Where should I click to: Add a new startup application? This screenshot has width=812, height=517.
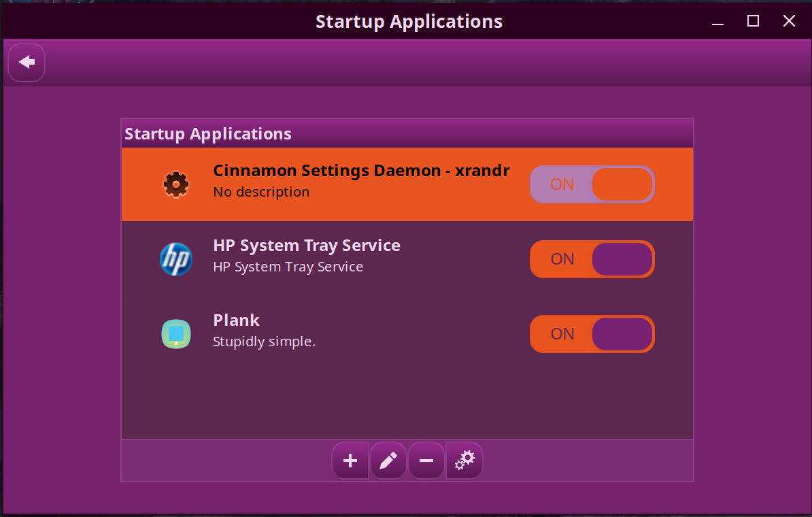coord(350,461)
